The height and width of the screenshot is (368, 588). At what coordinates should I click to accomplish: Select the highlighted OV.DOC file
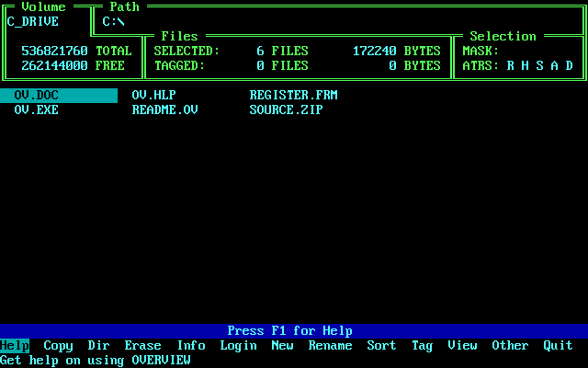click(x=37, y=96)
